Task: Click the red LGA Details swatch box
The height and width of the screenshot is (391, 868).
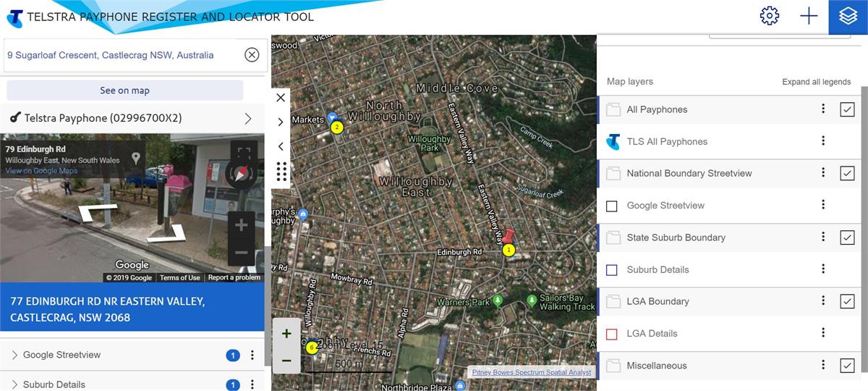Action: pyautogui.click(x=612, y=335)
